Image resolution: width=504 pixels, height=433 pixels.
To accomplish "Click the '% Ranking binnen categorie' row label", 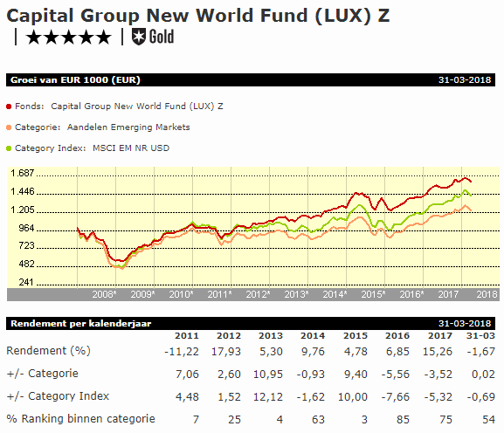I will (x=81, y=419).
